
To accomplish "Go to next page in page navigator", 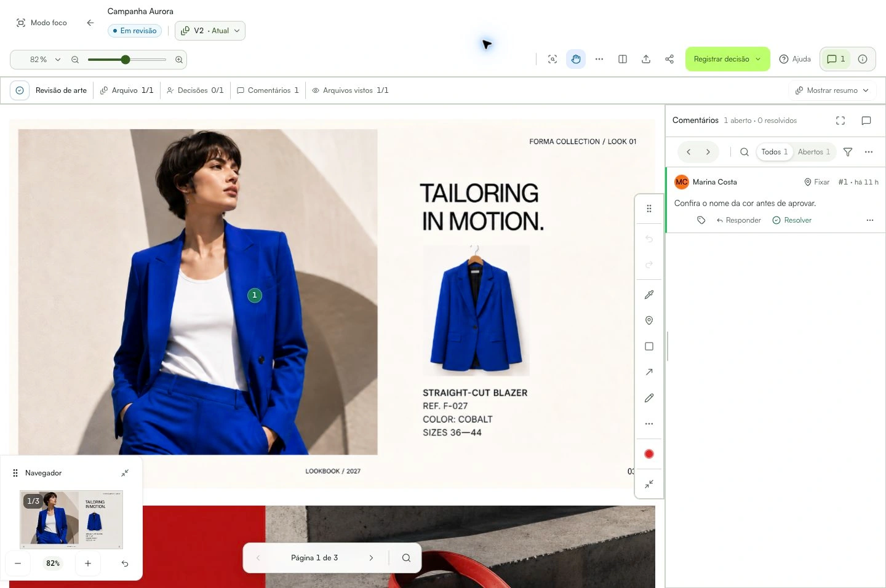I will 371,558.
